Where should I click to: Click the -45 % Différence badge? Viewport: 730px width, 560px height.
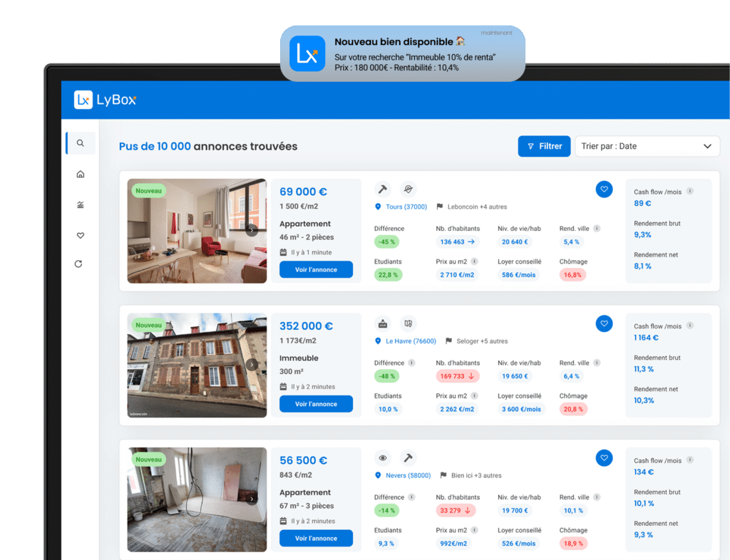tap(386, 242)
